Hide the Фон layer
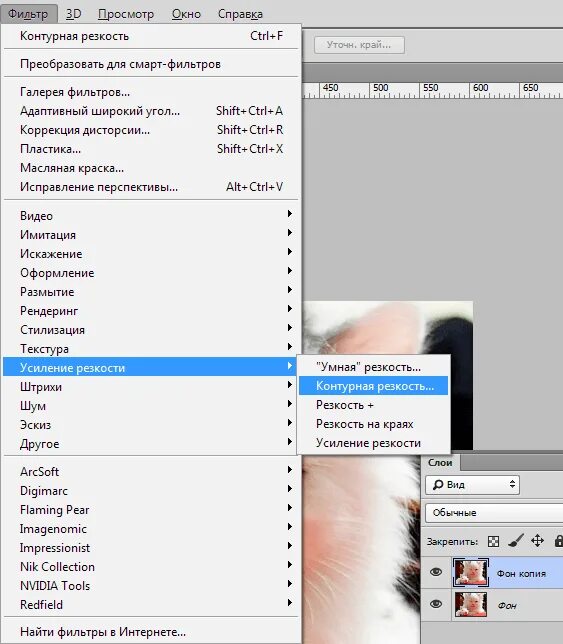This screenshot has height=644, width=563. [x=436, y=604]
